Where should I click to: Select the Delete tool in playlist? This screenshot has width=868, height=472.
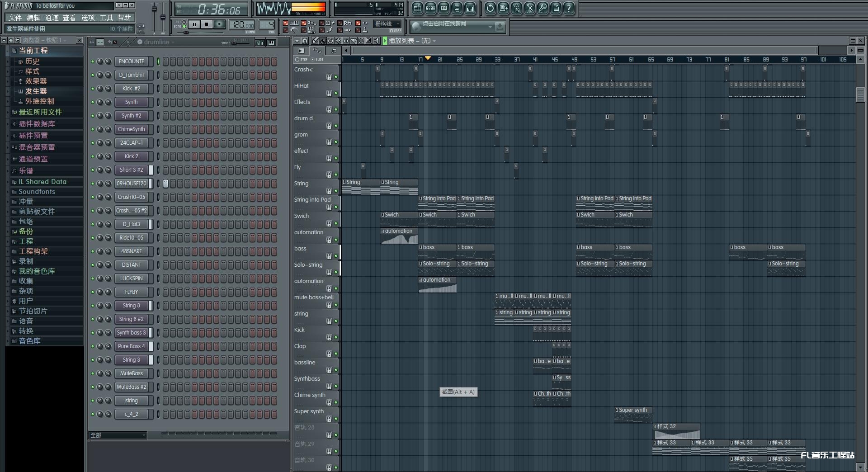tap(330, 41)
